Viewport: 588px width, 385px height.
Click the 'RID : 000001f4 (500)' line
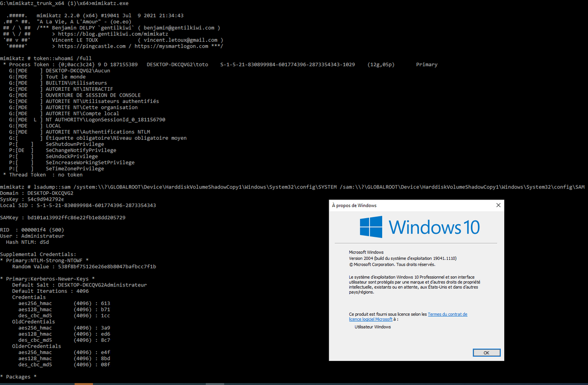(x=32, y=230)
